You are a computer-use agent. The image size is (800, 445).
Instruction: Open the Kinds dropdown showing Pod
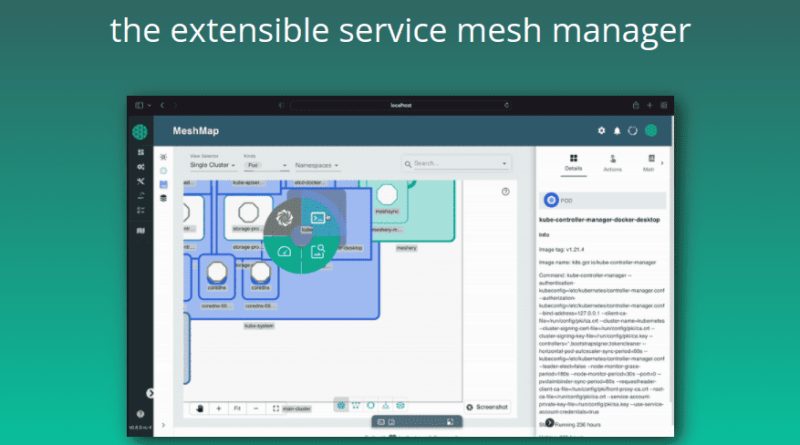(266, 165)
